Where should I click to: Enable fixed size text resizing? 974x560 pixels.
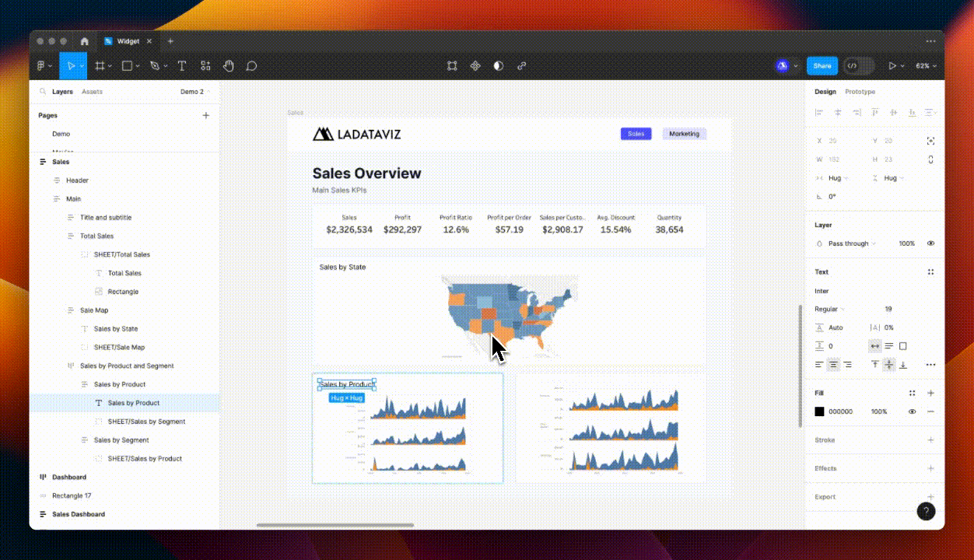(x=903, y=346)
